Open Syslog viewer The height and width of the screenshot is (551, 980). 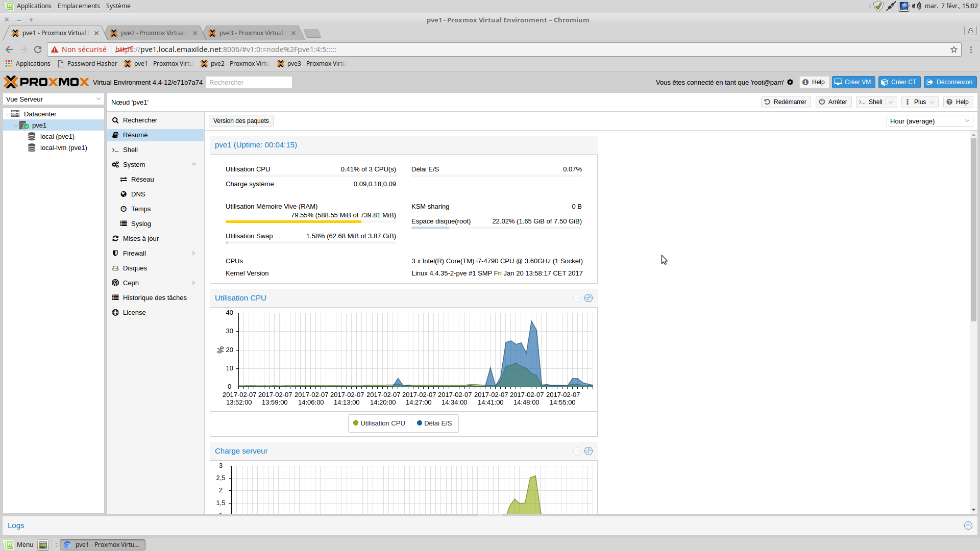[x=156, y=224]
